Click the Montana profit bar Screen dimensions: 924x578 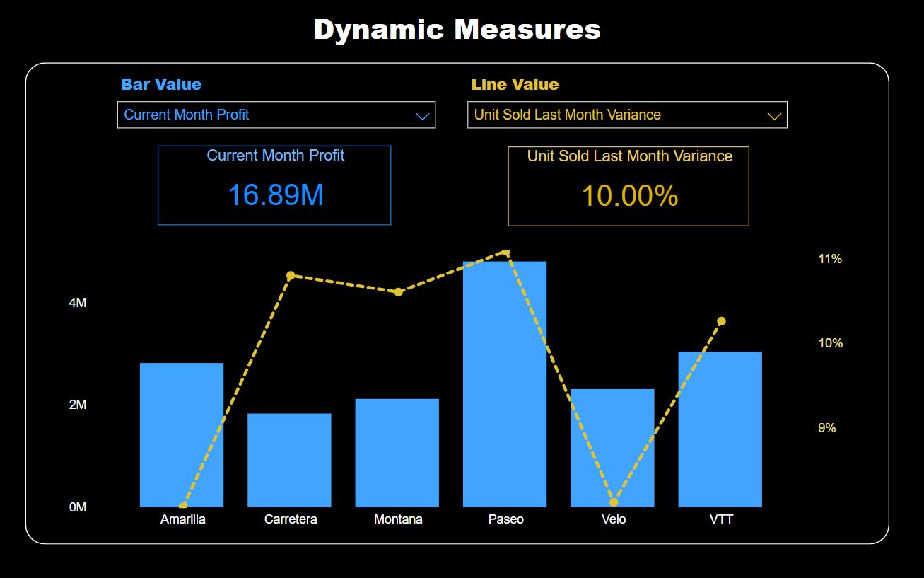coord(397,453)
